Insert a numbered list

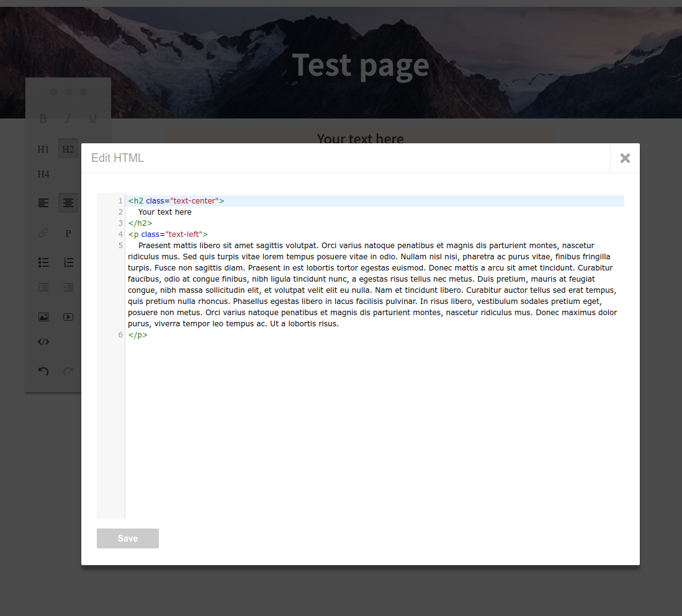pos(68,262)
